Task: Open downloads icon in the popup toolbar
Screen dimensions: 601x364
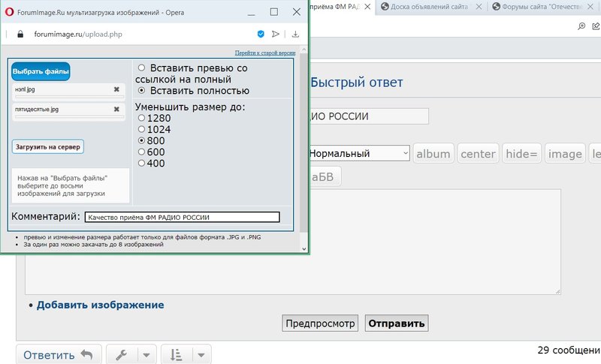Action: (x=296, y=35)
